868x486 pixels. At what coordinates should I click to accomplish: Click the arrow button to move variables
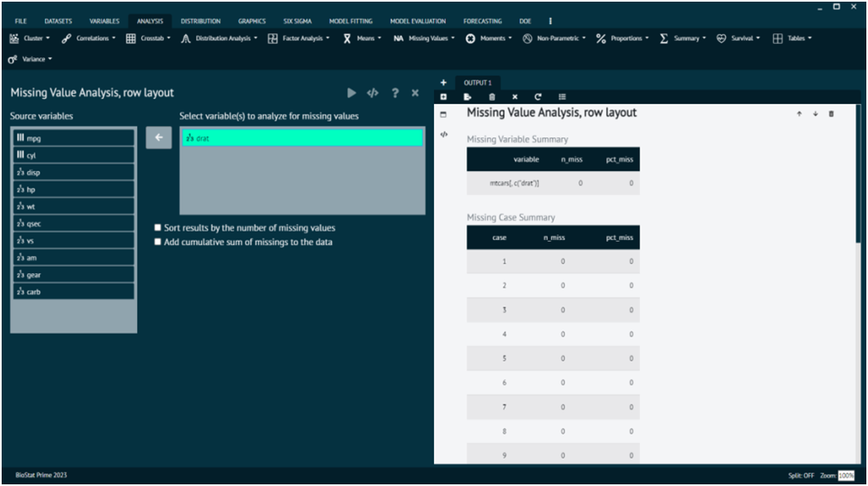coord(159,138)
